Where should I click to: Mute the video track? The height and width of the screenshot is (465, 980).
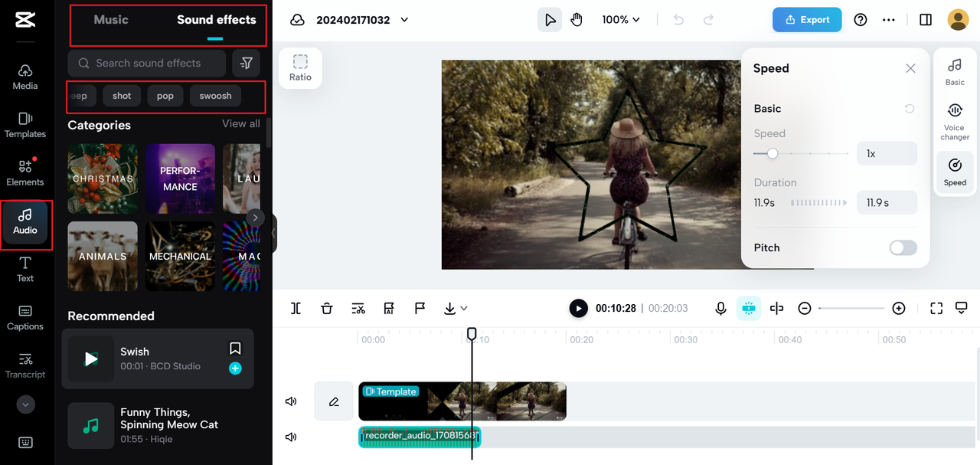[291, 401]
